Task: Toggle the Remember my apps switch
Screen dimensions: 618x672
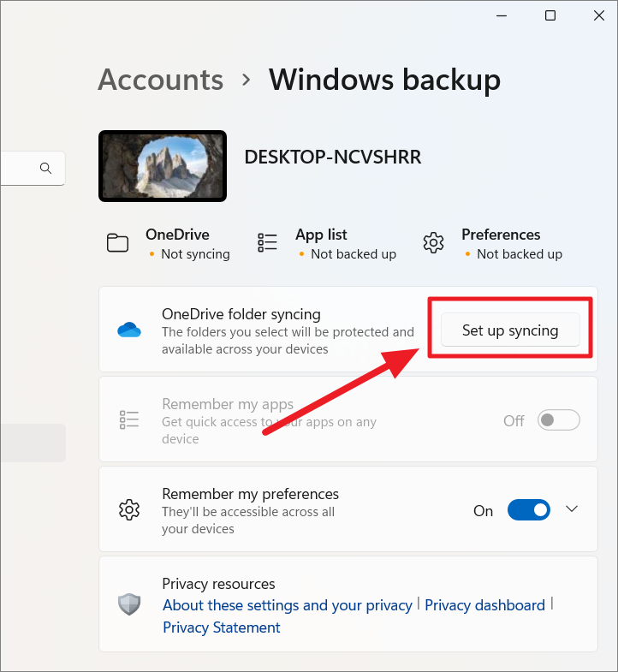Action: (x=558, y=420)
